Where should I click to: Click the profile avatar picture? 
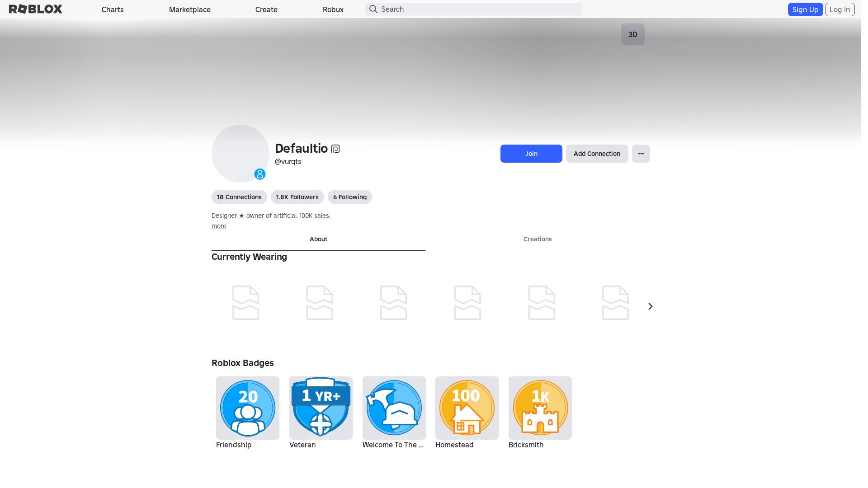pyautogui.click(x=241, y=154)
